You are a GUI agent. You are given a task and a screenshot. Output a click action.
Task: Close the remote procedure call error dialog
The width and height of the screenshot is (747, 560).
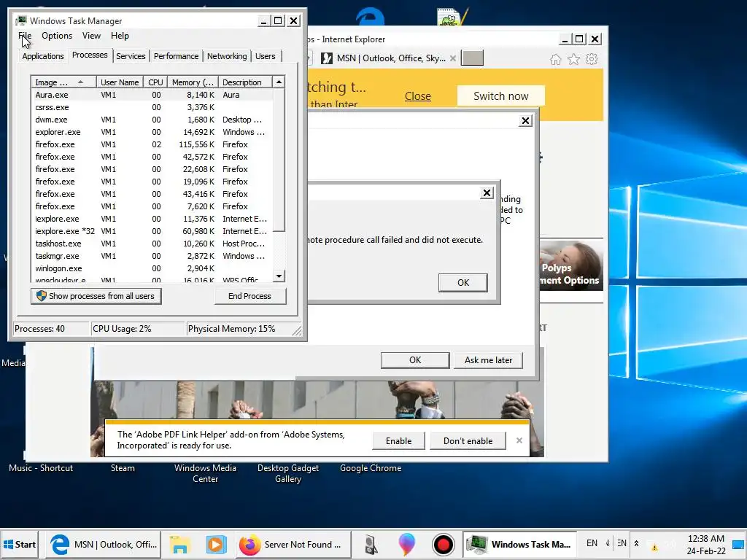pos(487,192)
